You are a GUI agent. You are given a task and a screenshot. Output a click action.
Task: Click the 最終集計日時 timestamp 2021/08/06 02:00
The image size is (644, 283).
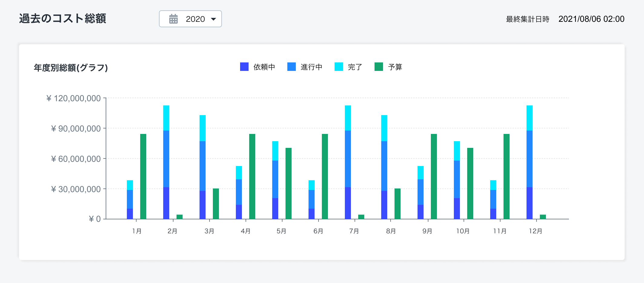(591, 19)
